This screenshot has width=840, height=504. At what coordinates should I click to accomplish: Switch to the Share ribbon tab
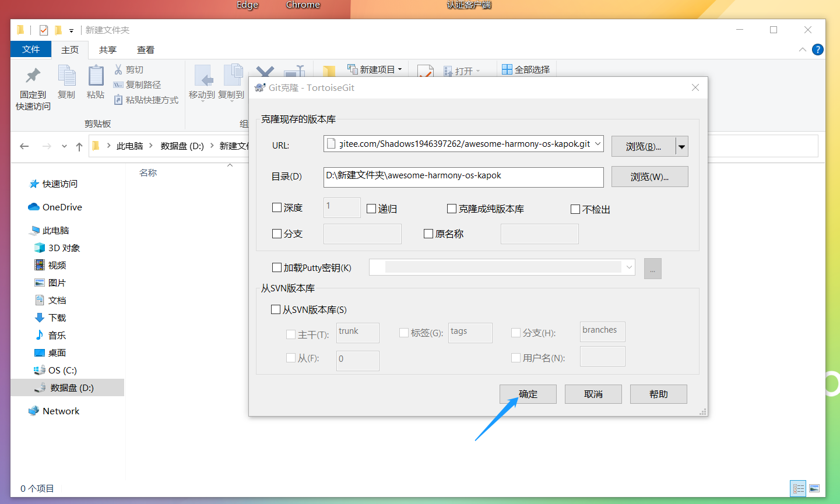[x=108, y=50]
